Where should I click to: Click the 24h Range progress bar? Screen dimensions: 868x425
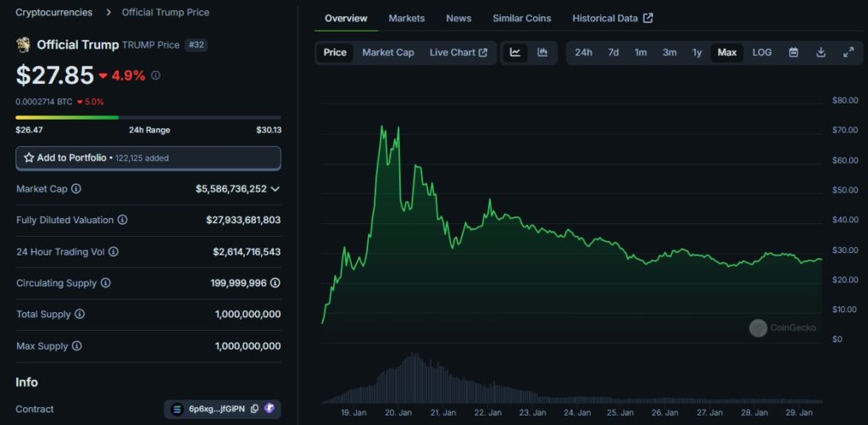[x=148, y=117]
